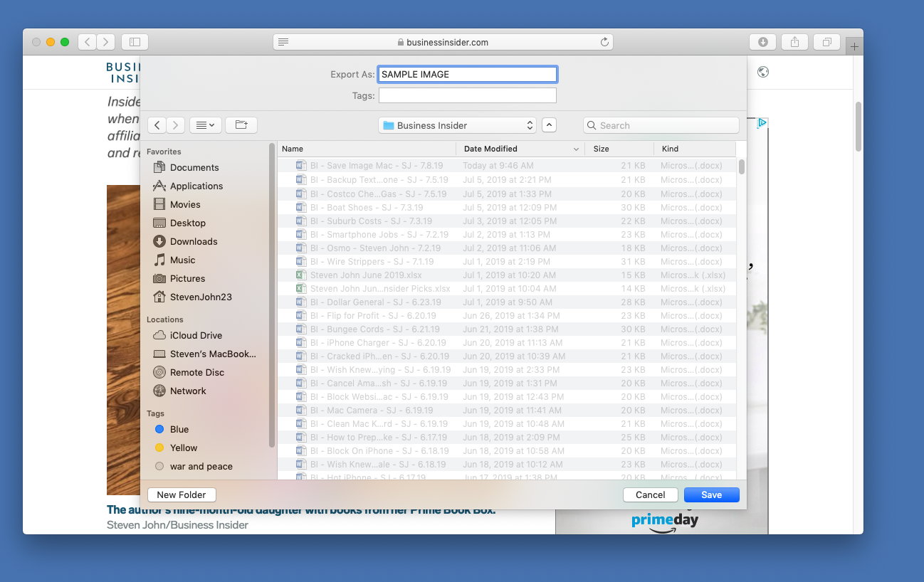Image resolution: width=924 pixels, height=582 pixels.
Task: Click the Safari address bar
Action: (x=443, y=42)
